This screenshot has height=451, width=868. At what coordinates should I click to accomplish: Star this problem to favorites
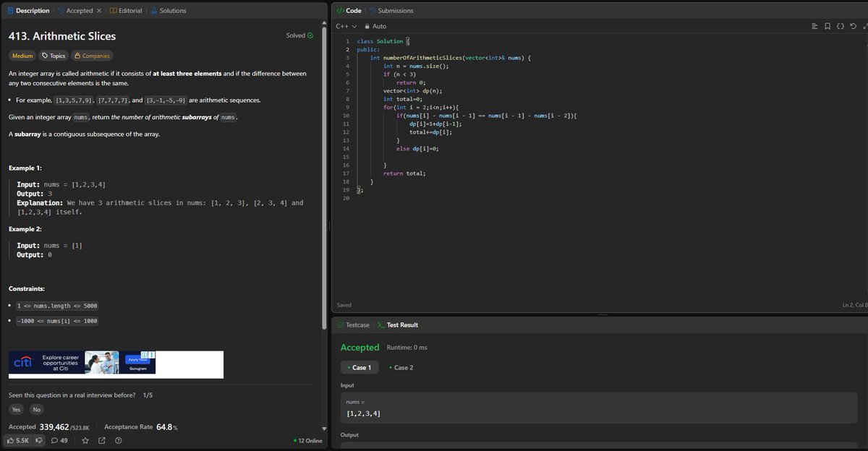(85, 440)
